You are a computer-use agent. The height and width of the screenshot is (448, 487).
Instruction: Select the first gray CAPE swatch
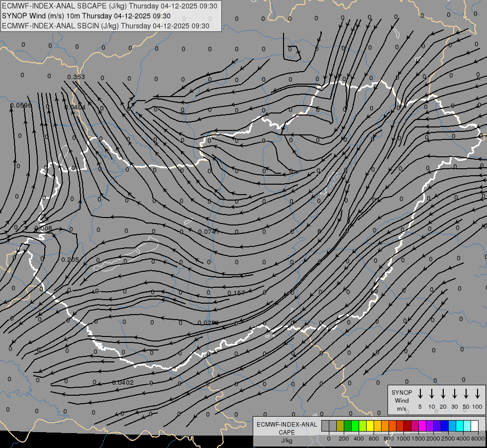[x=325, y=426]
